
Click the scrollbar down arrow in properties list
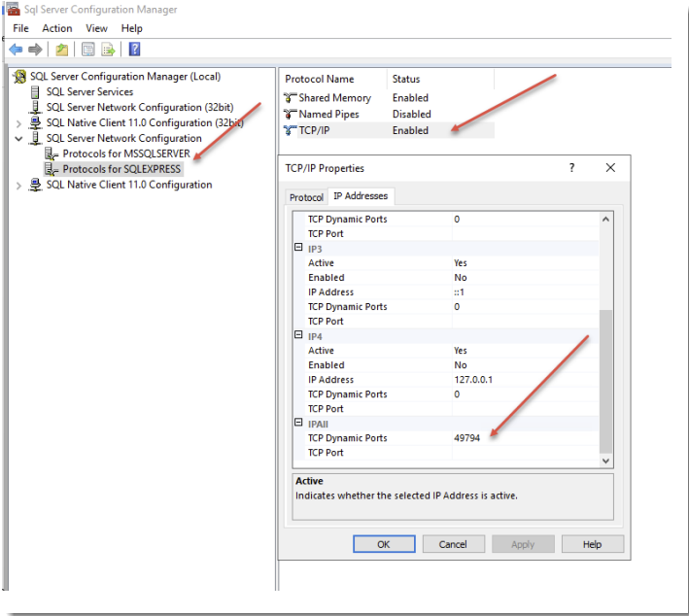tap(605, 461)
